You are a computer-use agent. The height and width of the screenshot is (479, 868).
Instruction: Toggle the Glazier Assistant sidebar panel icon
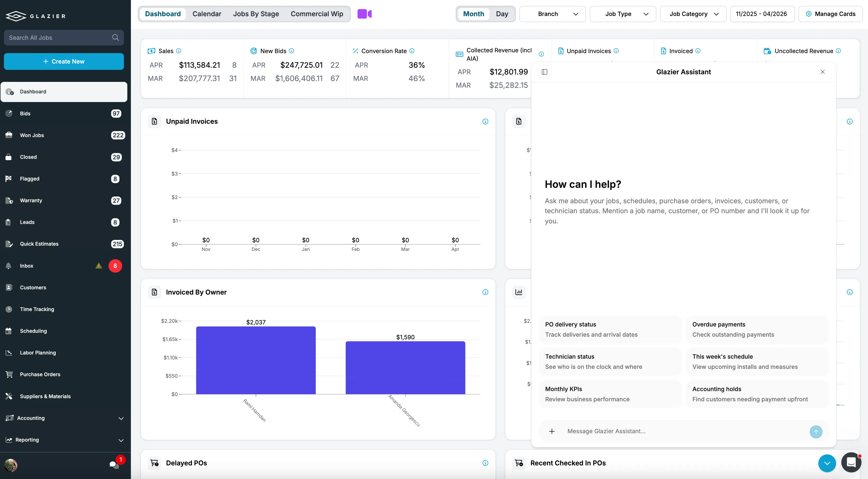pos(545,72)
